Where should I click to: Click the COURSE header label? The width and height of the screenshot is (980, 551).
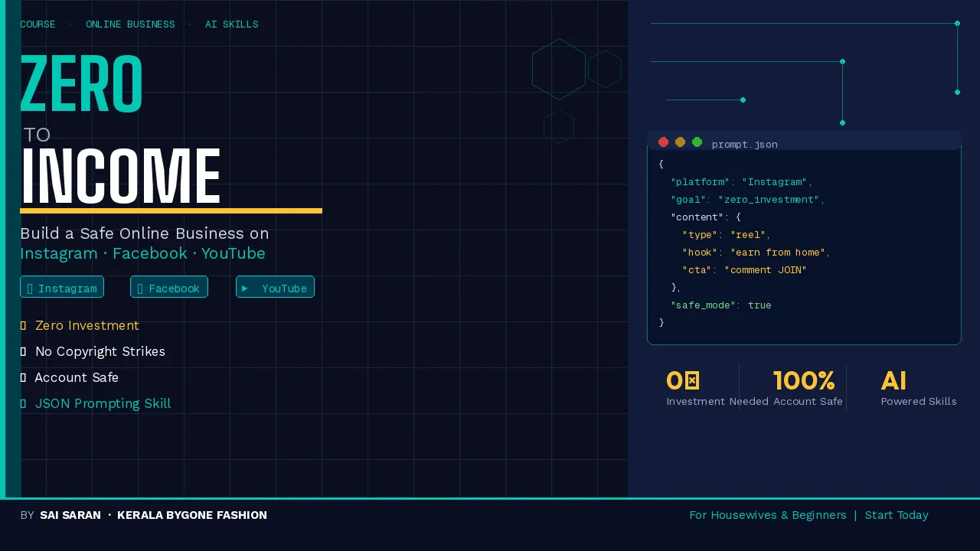[38, 24]
